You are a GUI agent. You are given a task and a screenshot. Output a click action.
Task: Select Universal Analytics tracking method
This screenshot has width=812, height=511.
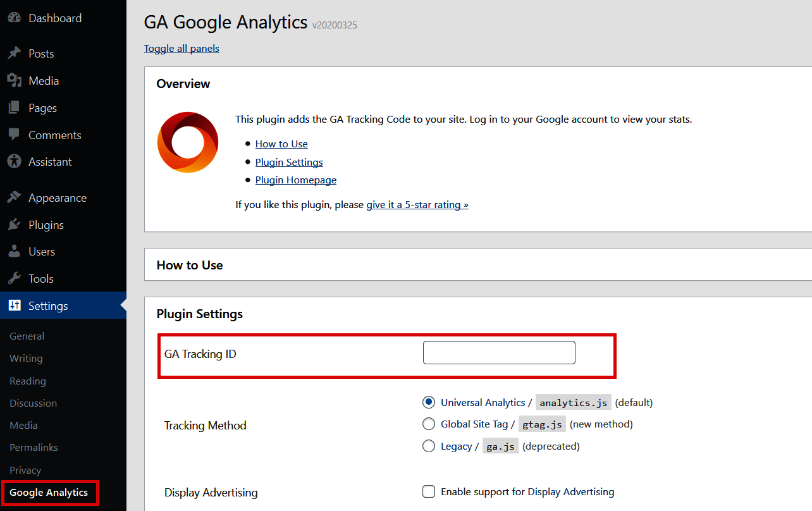[x=429, y=402]
